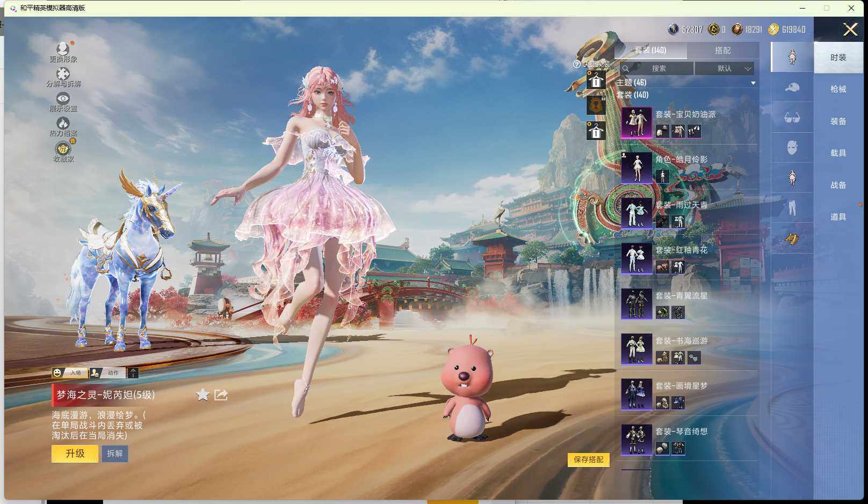Toggle 展示设置 eye display settings
Image resolution: width=868 pixels, height=504 pixels.
click(63, 99)
